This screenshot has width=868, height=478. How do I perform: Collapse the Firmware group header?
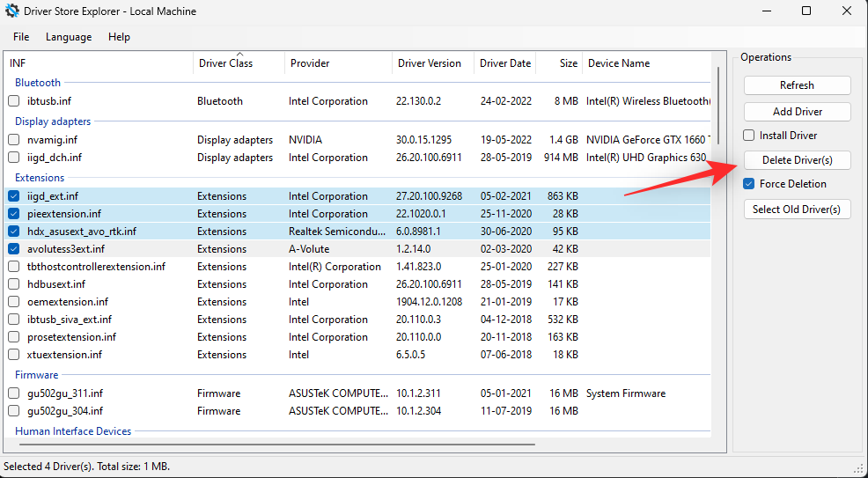(37, 374)
